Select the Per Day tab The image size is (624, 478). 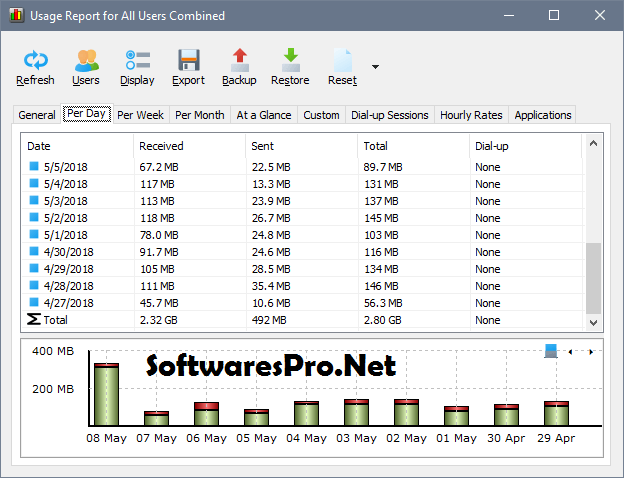(87, 114)
